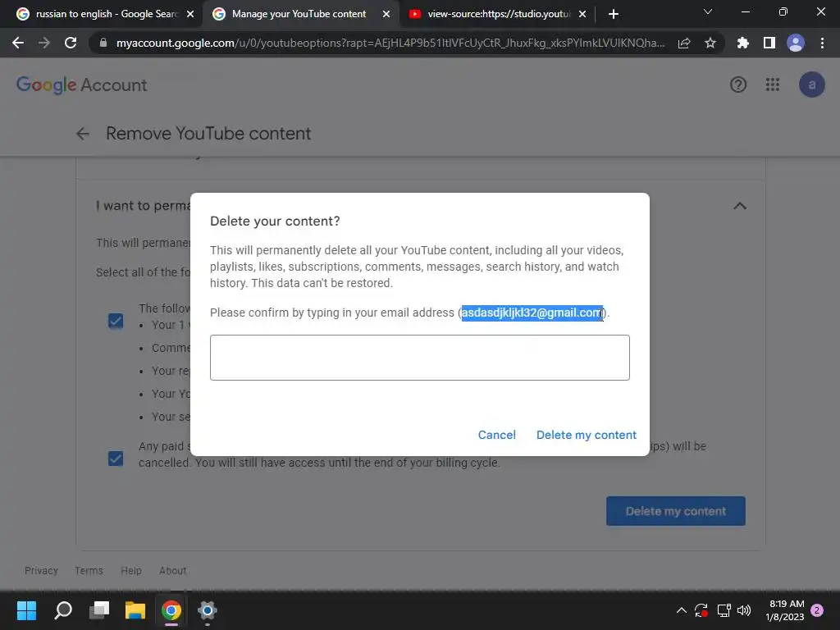The width and height of the screenshot is (840, 630).
Task: Open the Google apps grid
Action: [773, 84]
